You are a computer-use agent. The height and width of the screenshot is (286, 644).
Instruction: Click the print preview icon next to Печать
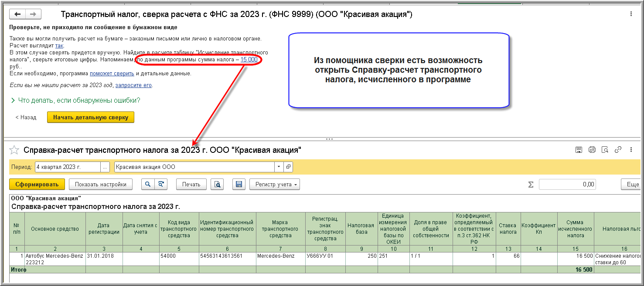coord(217,184)
